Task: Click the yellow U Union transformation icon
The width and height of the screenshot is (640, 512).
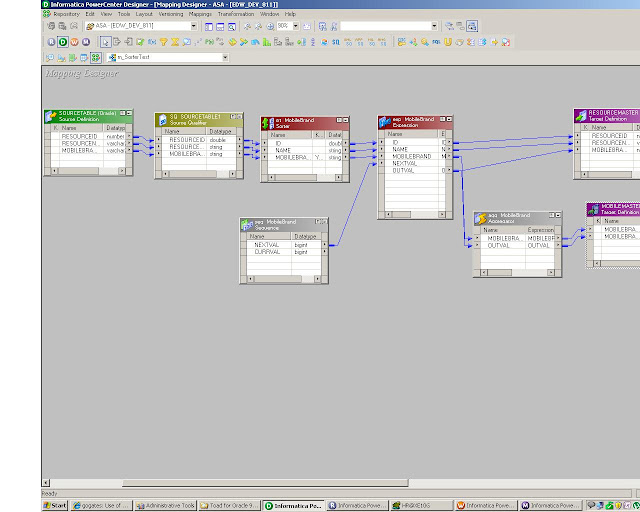Action: click(448, 42)
